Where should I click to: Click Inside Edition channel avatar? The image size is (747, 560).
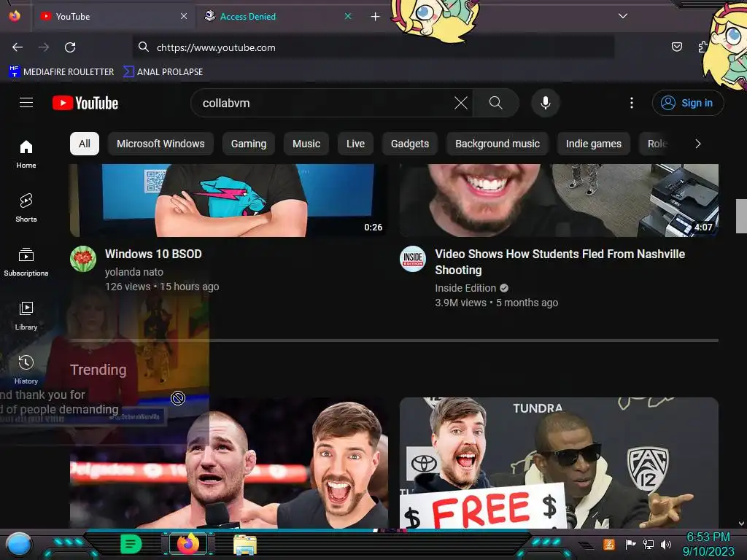point(413,259)
